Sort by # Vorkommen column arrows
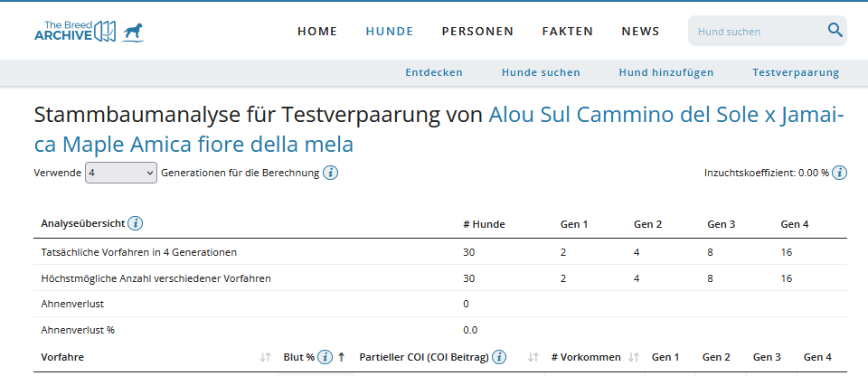868x376 pixels. (634, 357)
